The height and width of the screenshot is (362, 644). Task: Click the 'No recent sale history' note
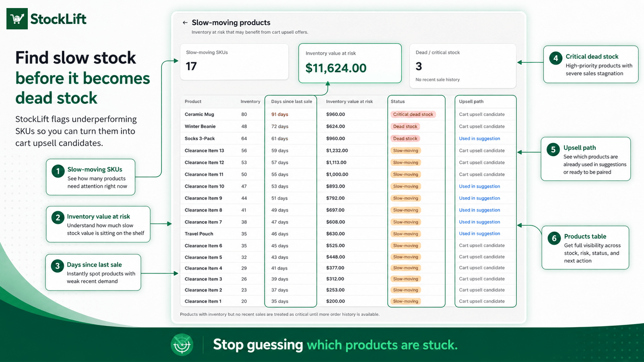(438, 80)
